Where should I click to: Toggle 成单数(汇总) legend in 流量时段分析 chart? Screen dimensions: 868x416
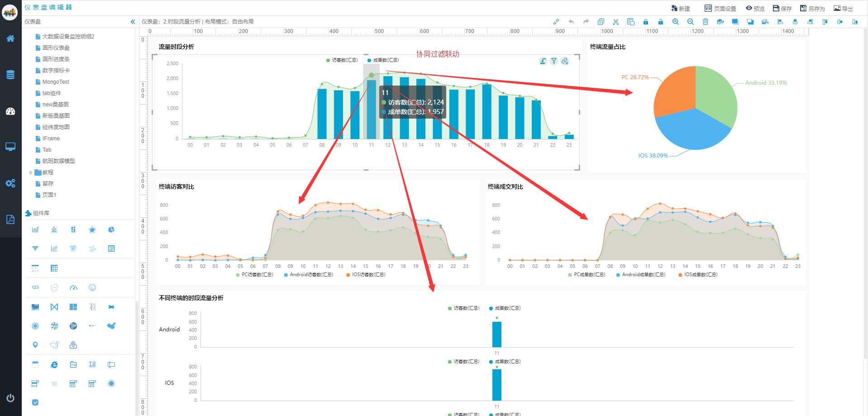click(x=383, y=60)
